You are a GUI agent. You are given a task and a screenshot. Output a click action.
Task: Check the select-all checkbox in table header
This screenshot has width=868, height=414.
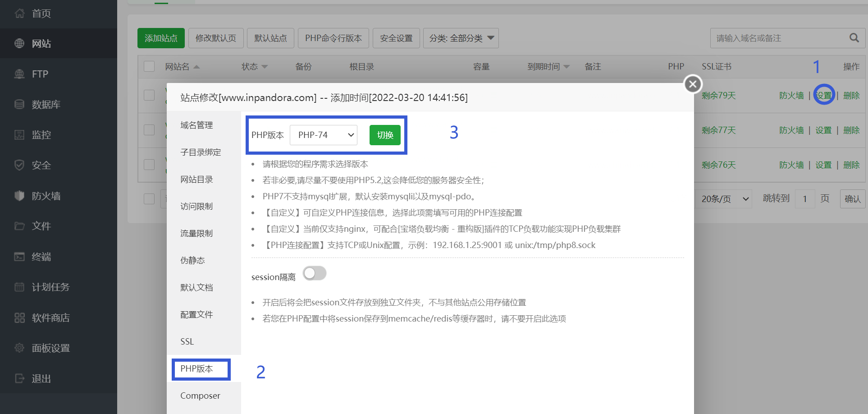[x=149, y=66]
